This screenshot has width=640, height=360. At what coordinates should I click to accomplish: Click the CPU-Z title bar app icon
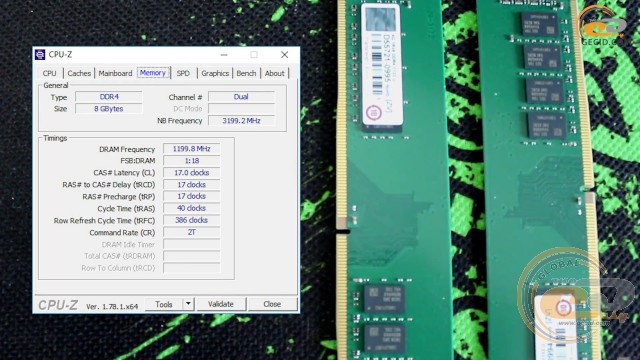[40, 54]
